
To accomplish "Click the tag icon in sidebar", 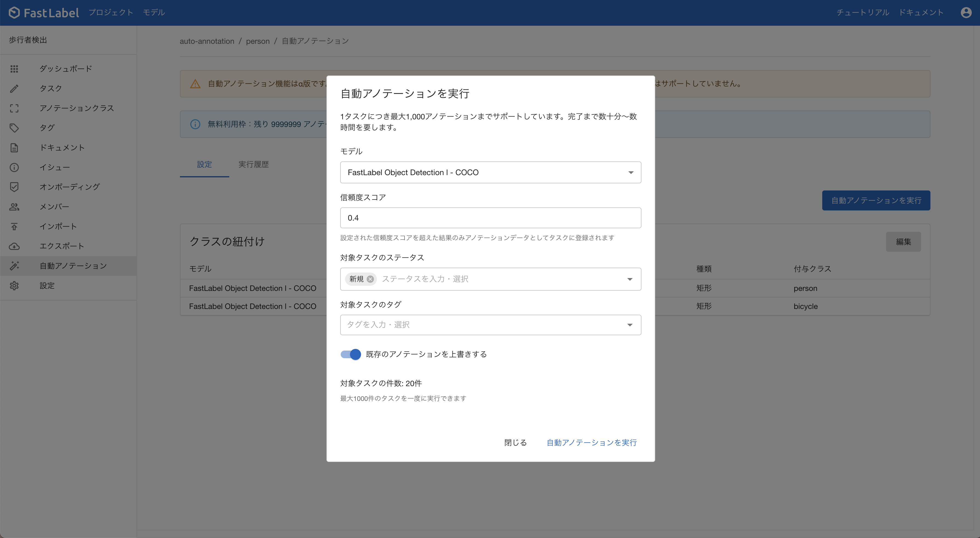I will point(14,128).
